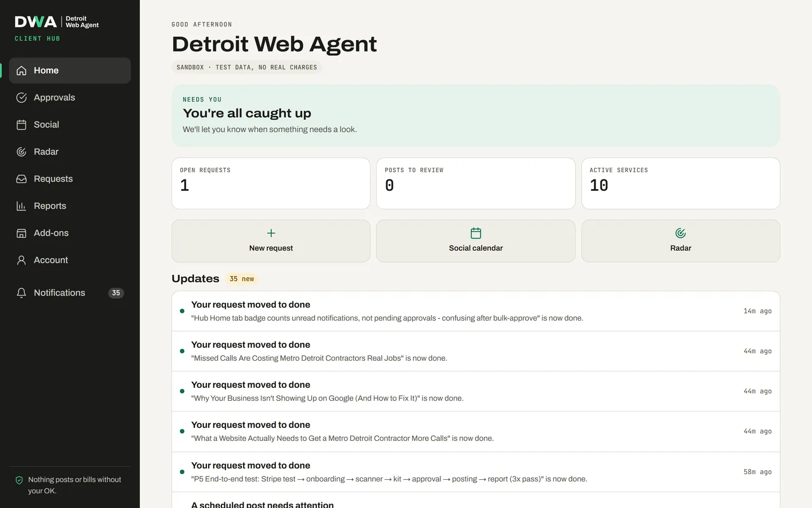
Task: Open the Active Services stat card
Action: (x=681, y=183)
